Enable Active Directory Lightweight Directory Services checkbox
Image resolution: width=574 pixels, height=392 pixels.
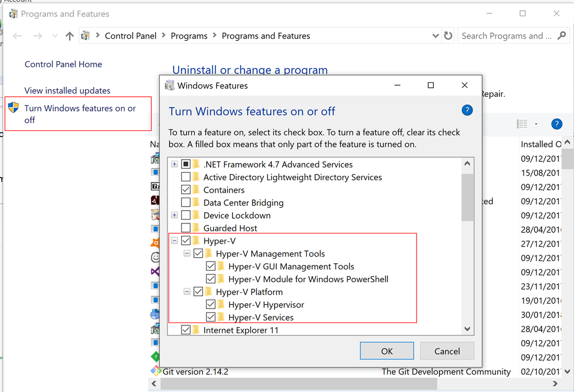pyautogui.click(x=186, y=177)
